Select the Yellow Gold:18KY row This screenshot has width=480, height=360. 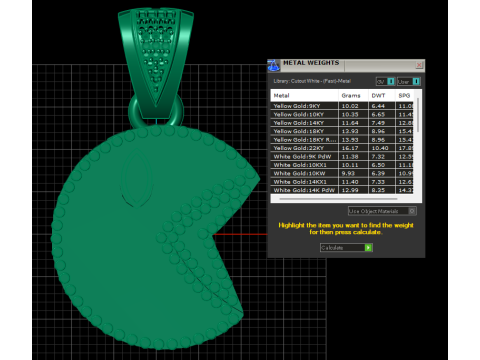coord(342,131)
